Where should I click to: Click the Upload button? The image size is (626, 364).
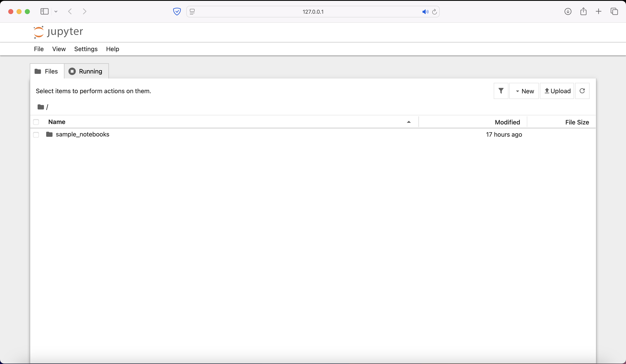coord(557,91)
